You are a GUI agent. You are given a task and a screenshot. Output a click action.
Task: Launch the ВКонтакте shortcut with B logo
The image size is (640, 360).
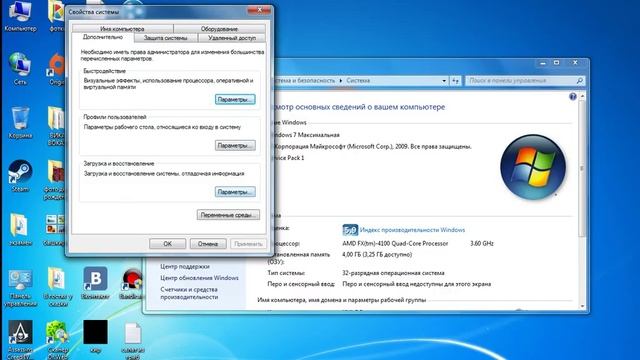[x=95, y=283]
